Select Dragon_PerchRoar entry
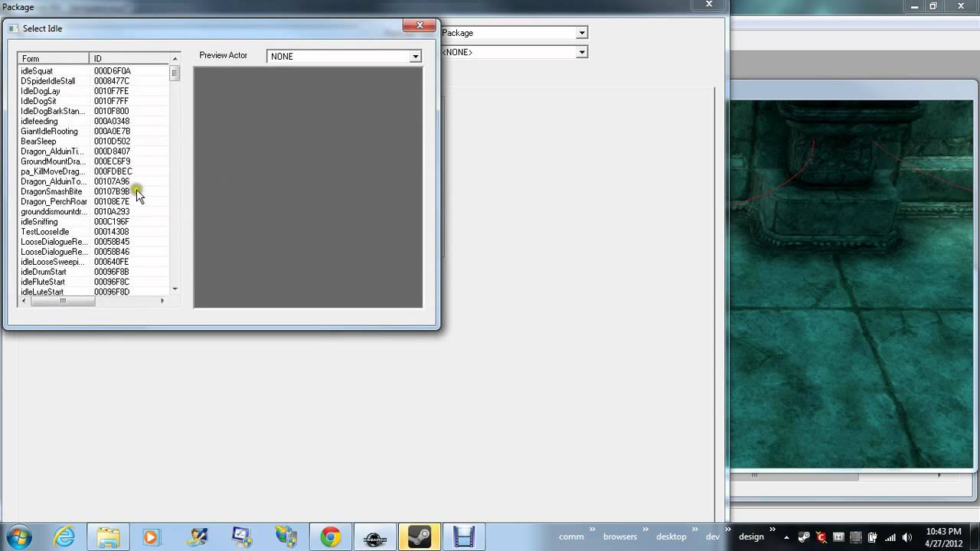This screenshot has width=980, height=551. [x=54, y=201]
